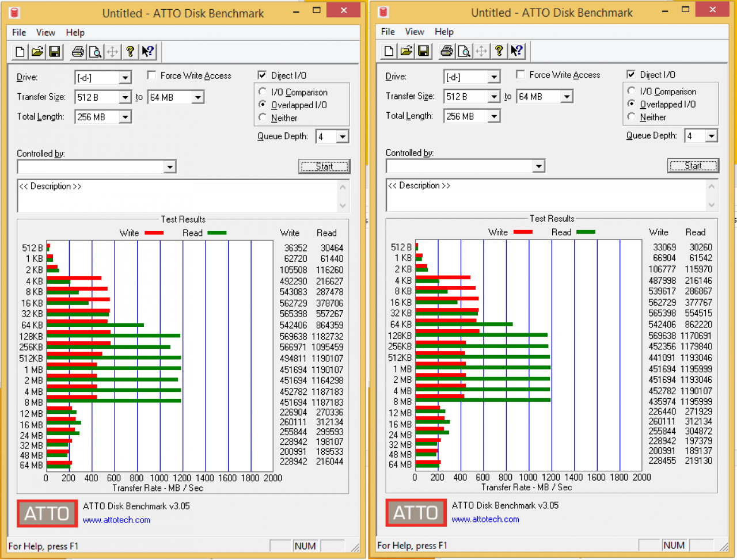Open View menu in left window

coord(46,32)
